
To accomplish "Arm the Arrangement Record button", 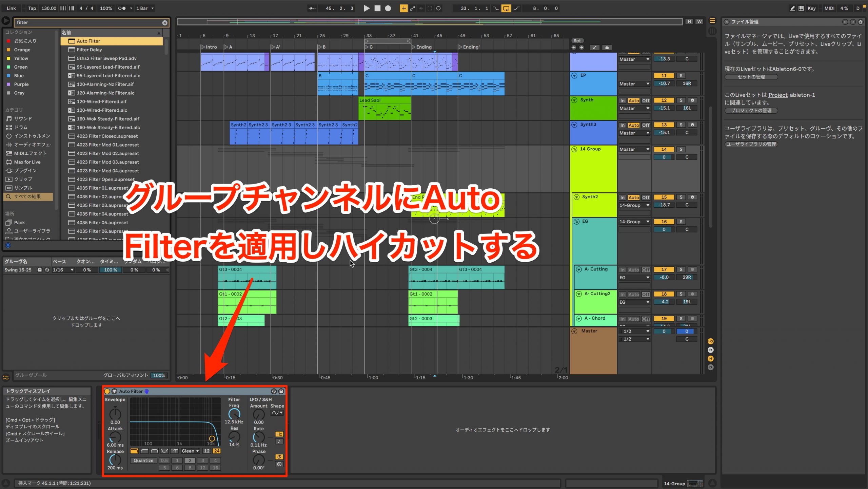I will (388, 8).
